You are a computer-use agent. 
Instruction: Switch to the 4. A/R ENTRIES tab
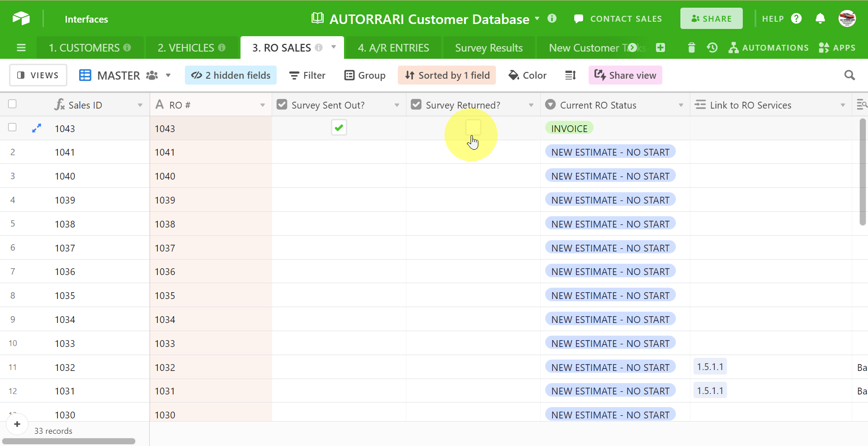(x=393, y=47)
